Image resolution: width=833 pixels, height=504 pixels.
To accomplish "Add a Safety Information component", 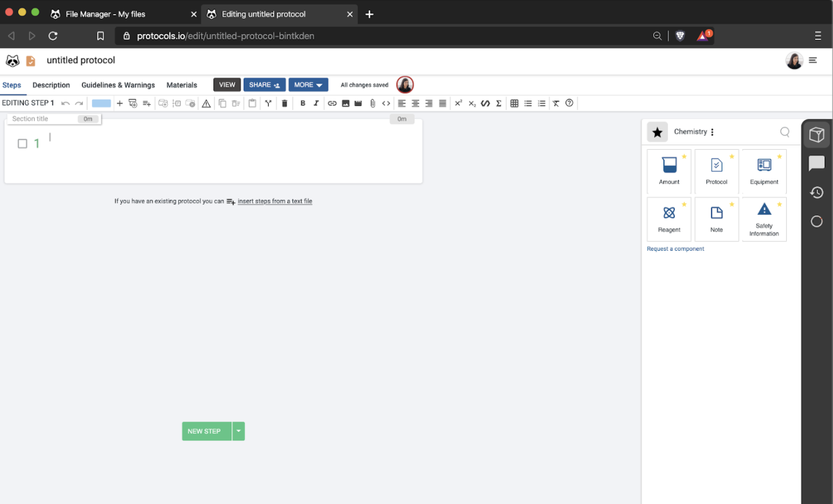I will click(764, 219).
